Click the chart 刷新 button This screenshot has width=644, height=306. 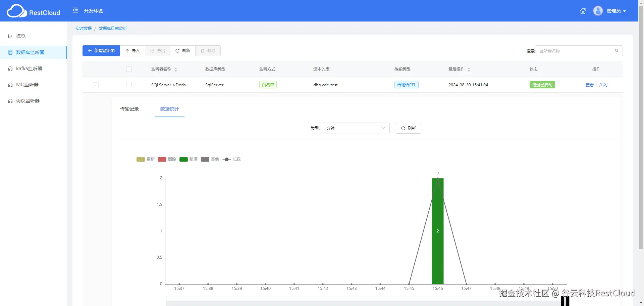click(408, 128)
